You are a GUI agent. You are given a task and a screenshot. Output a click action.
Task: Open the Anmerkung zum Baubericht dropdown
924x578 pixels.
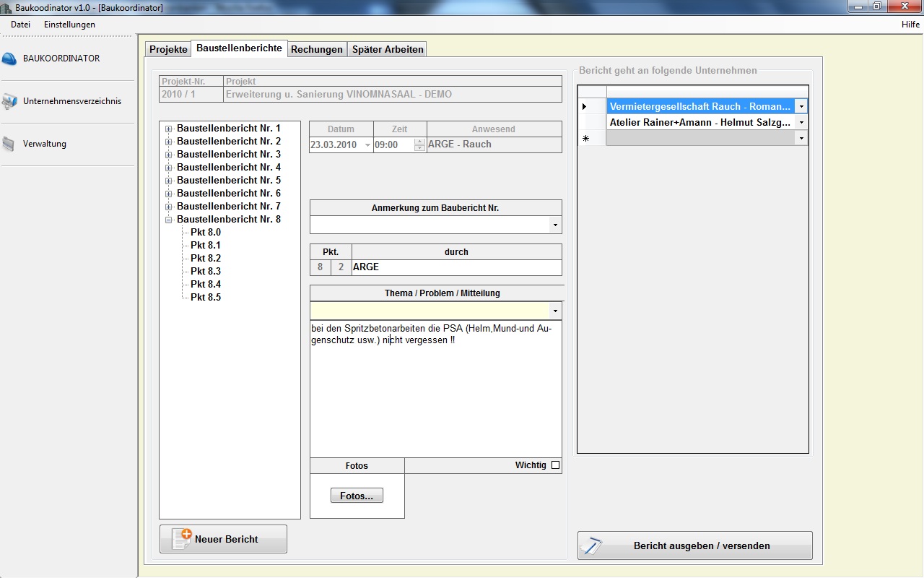click(x=554, y=225)
